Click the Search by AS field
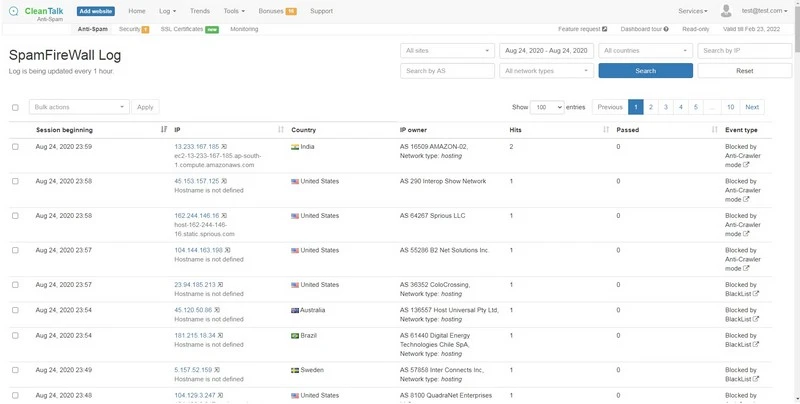The width and height of the screenshot is (800, 404). (447, 71)
